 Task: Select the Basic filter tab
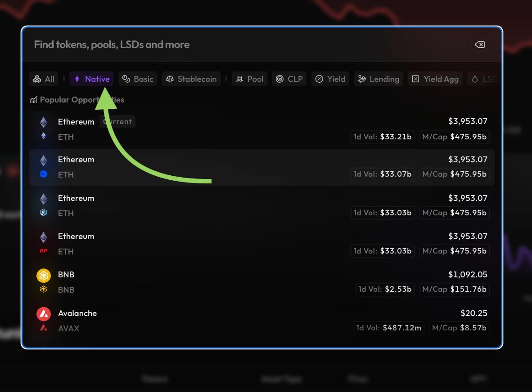coord(138,79)
